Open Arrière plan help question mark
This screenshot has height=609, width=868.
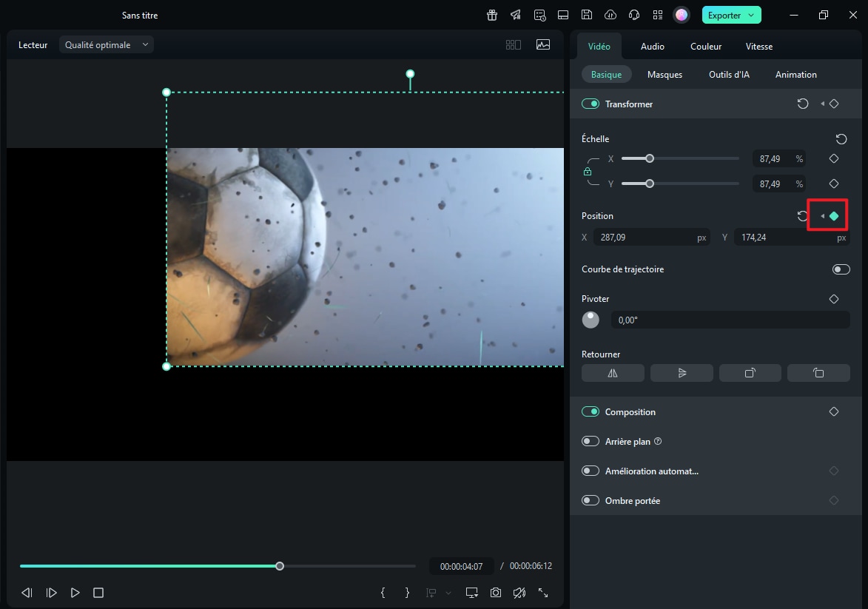[x=658, y=441]
